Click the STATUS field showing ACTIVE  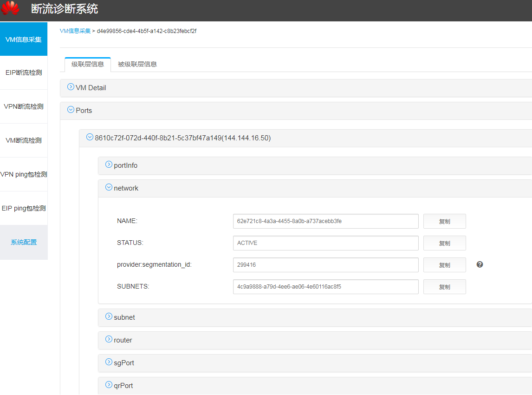pyautogui.click(x=326, y=243)
